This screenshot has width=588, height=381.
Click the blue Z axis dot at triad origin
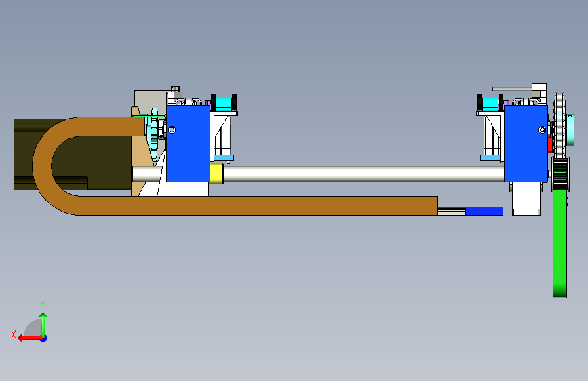pos(44,338)
